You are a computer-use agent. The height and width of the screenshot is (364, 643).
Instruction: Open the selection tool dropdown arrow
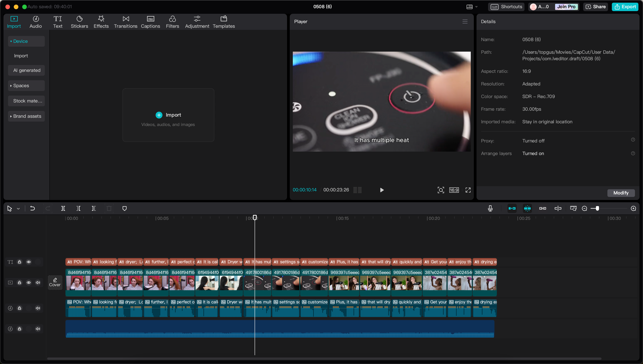18,208
